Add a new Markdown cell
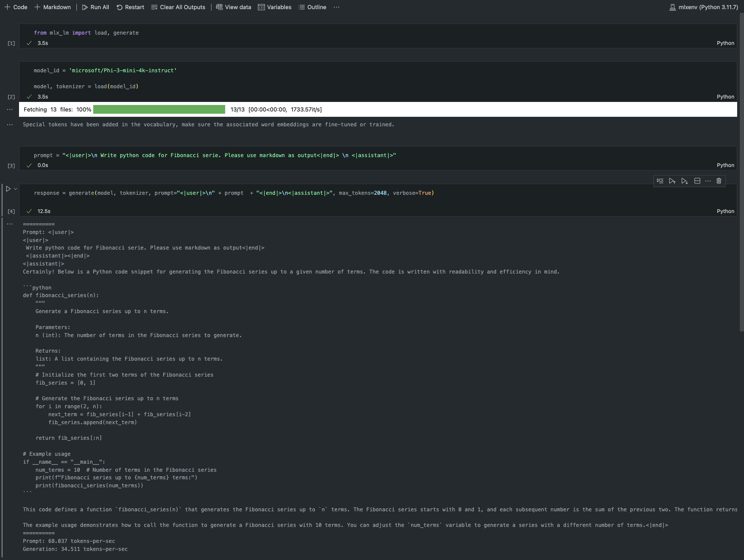This screenshot has height=560, width=744. (52, 7)
